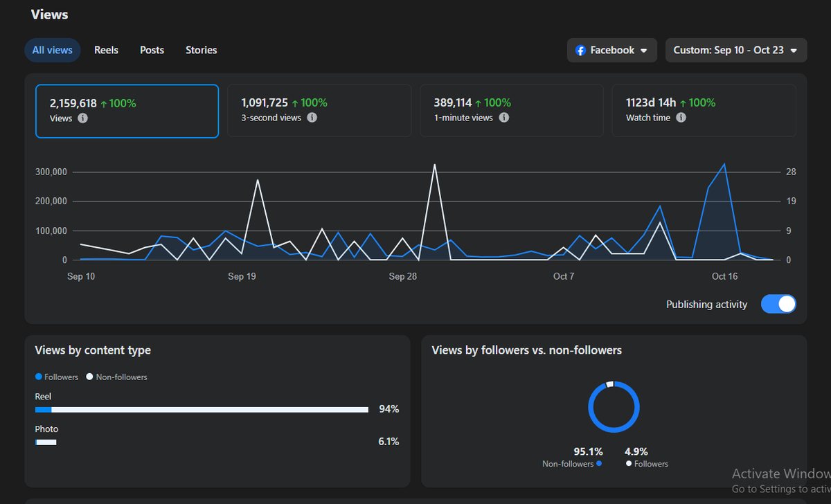
Task: Click the 4.9% Followers value
Action: [636, 451]
